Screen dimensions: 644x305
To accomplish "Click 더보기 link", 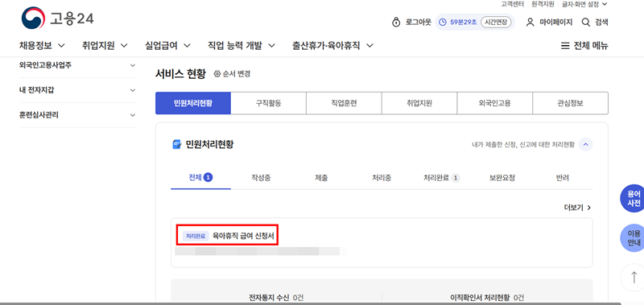I will tap(578, 208).
